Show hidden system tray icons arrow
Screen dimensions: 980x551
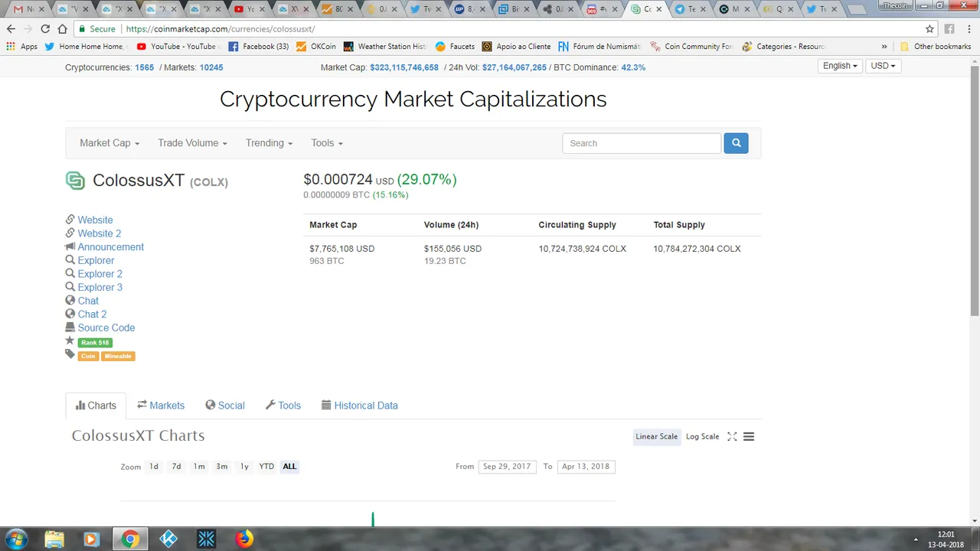coord(917,539)
